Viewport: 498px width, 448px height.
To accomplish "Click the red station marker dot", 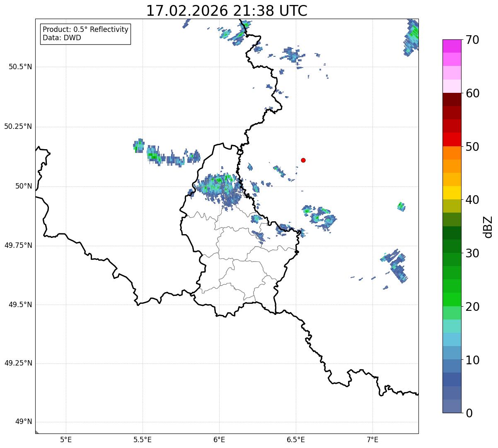I will coord(303,160).
